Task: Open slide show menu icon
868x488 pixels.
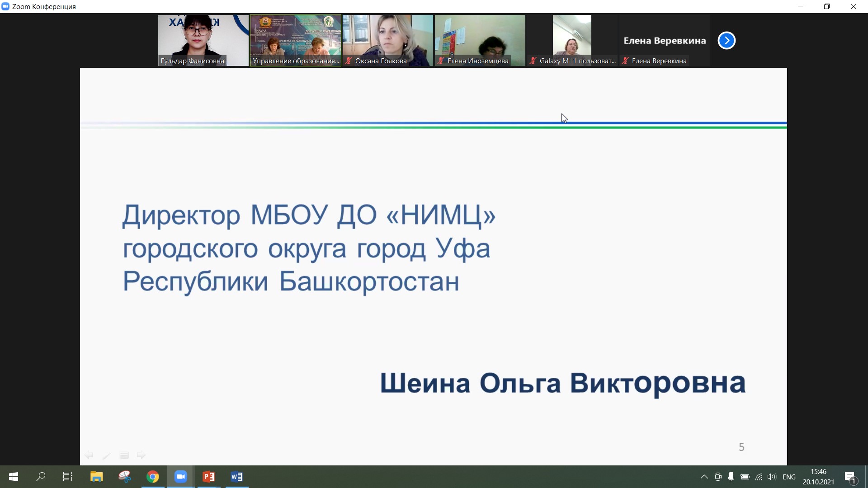Action: [x=124, y=455]
